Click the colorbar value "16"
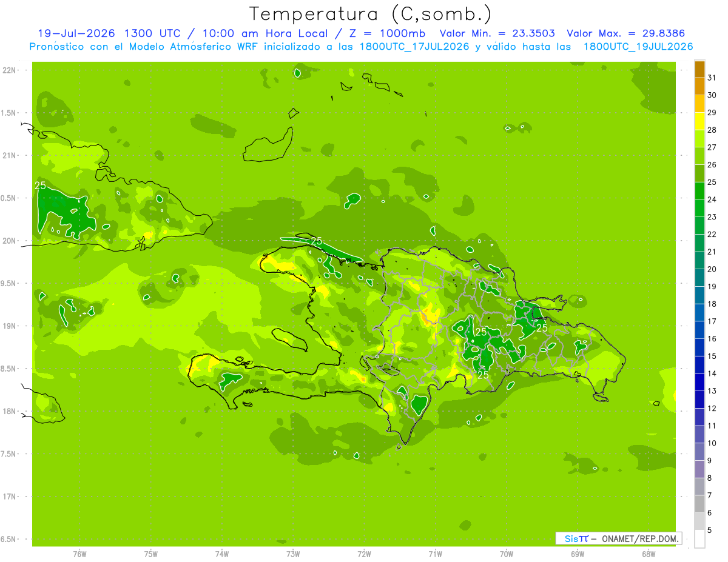The image size is (728, 562). click(x=712, y=339)
